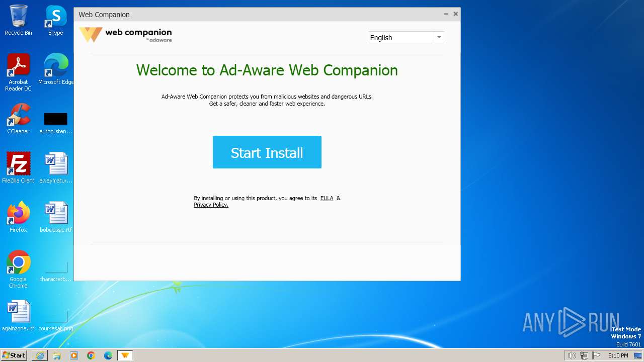The width and height of the screenshot is (644, 362).
Task: Expand the English language dropdown arrow
Action: pos(439,37)
